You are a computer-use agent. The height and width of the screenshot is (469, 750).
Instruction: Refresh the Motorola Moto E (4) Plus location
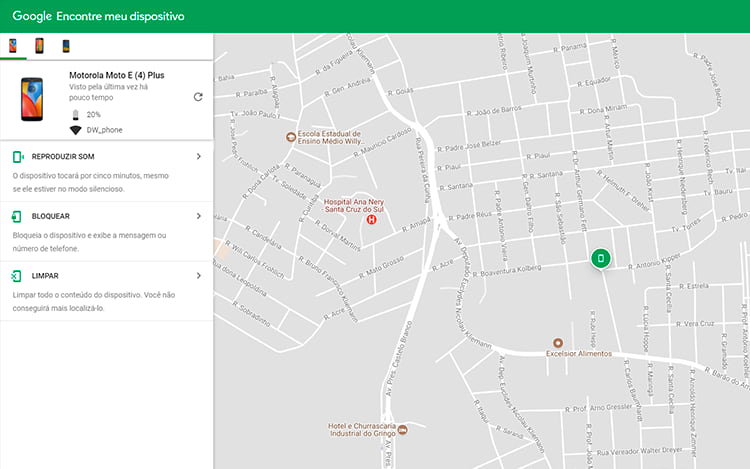[198, 97]
